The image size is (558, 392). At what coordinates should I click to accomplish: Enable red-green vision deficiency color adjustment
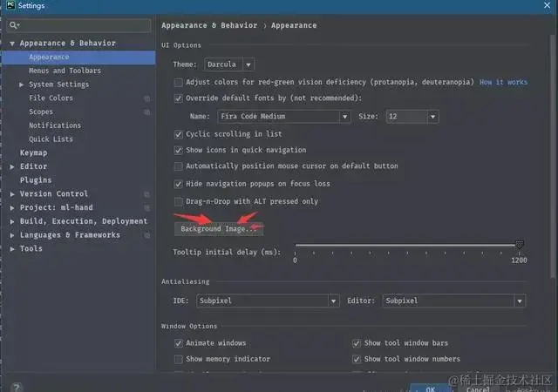coord(178,83)
